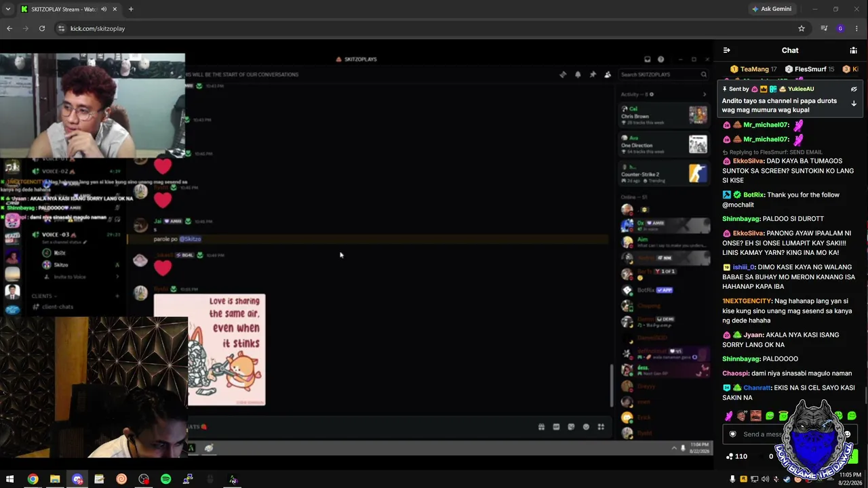Open the system volume tray icon
Screen dimensions: 868x488
tap(766, 479)
